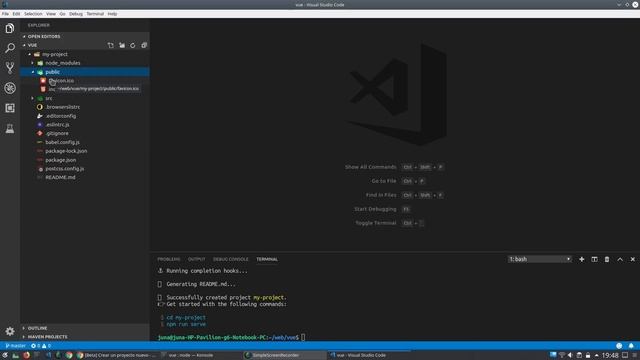The width and height of the screenshot is (640, 360).
Task: Open .gitignore file
Action: pos(85,133)
